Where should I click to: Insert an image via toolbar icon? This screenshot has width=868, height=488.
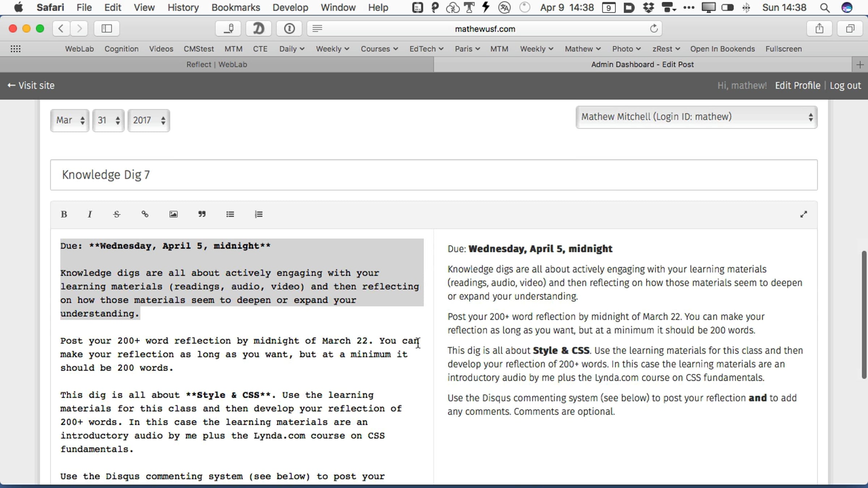click(174, 214)
